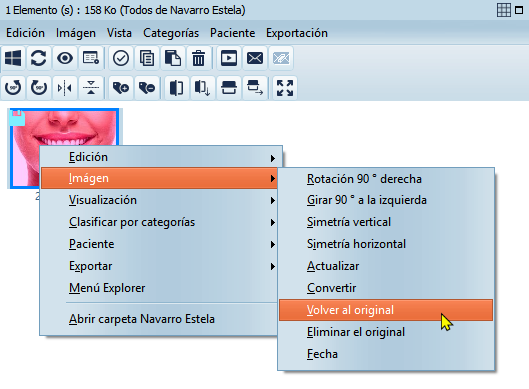Click the circled checkmark select icon
529x389 pixels.
point(121,58)
